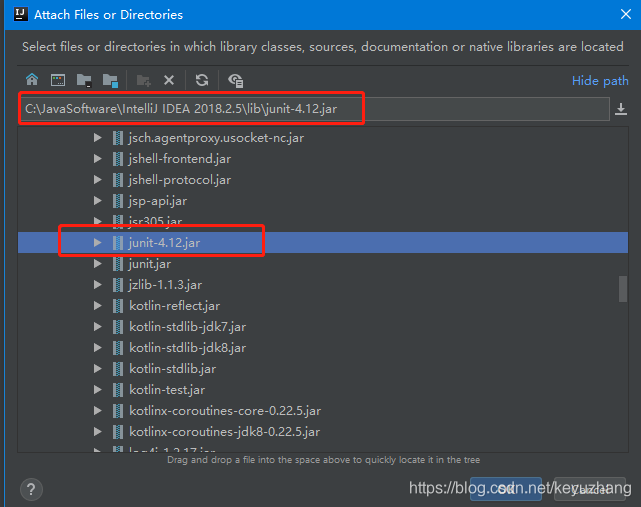Dismiss dialog with Cancel button
Image resolution: width=641 pixels, height=507 pixels.
[x=589, y=489]
